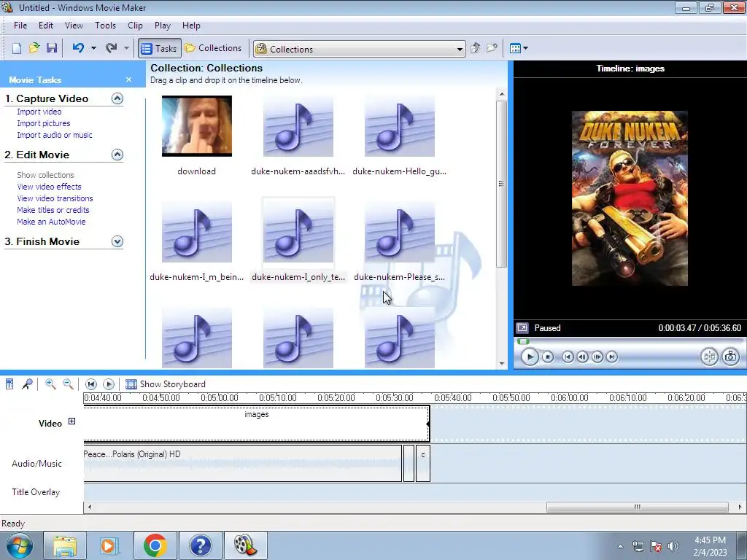Select the download video clip thumbnail

point(197,126)
